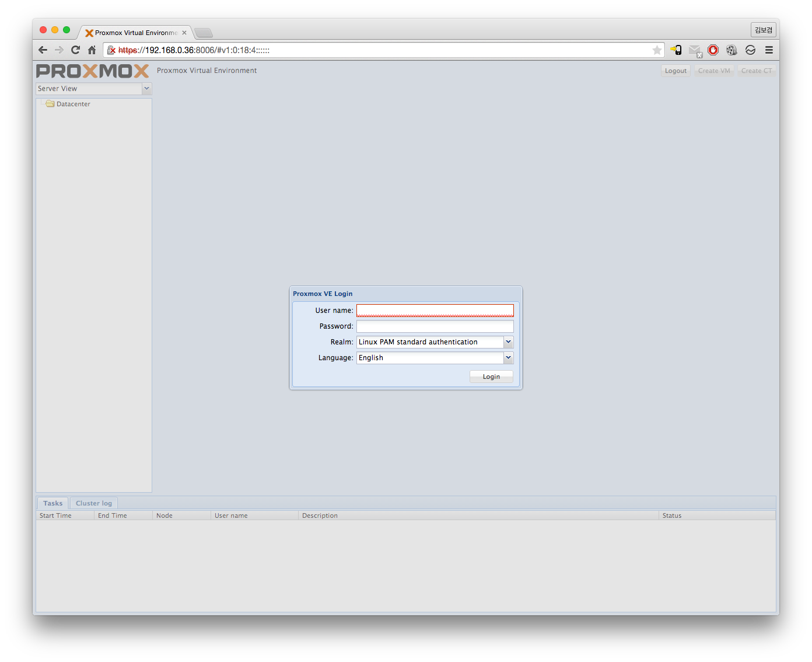
Task: Open the mail checker extension icon
Action: click(695, 51)
